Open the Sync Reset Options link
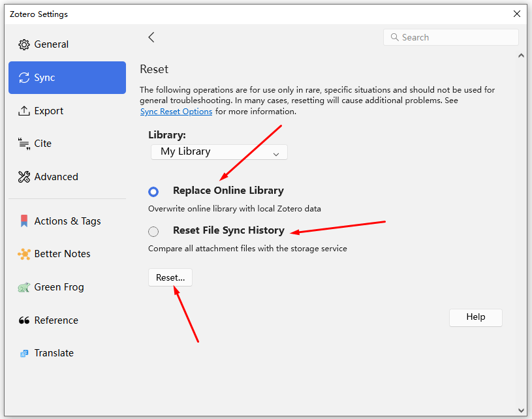The height and width of the screenshot is (419, 532). tap(176, 112)
